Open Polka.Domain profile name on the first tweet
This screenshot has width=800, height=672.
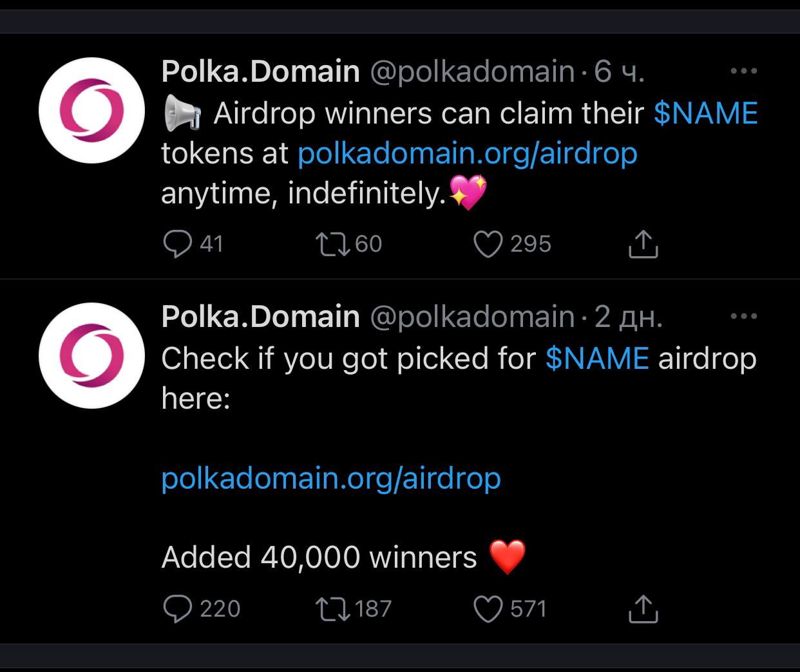tap(260, 71)
